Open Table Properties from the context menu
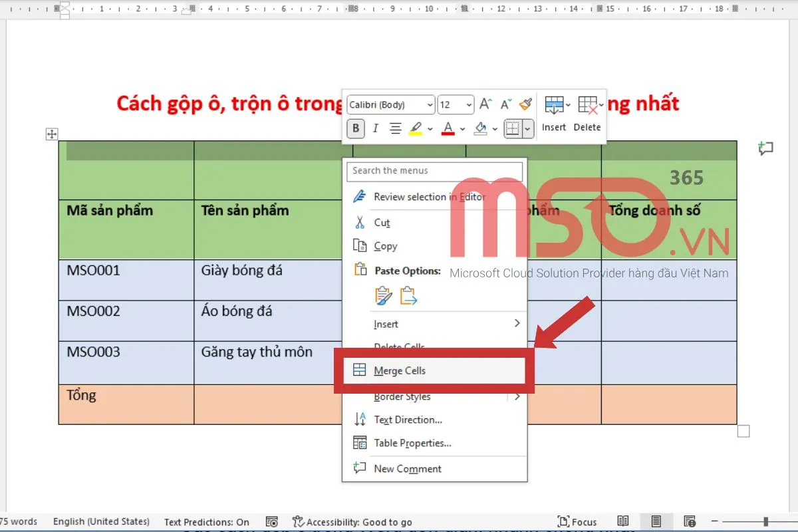 tap(412, 443)
